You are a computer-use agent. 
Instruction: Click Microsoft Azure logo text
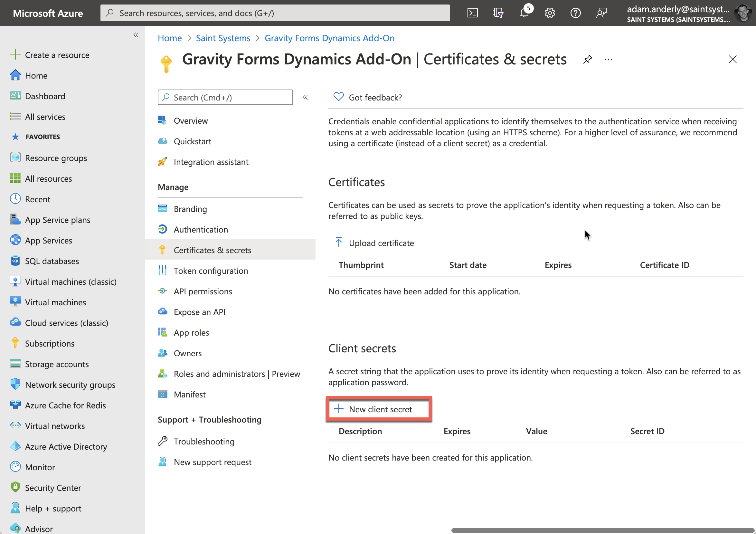click(48, 13)
